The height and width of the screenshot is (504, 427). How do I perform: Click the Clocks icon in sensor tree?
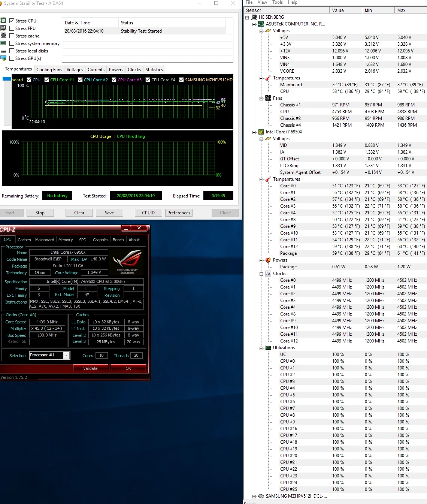coord(268,274)
